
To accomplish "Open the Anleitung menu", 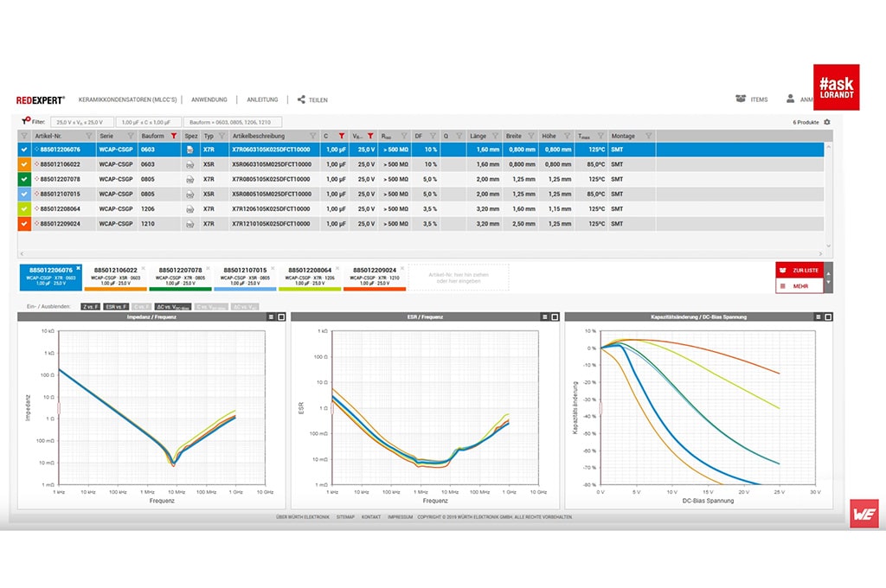I will point(262,99).
